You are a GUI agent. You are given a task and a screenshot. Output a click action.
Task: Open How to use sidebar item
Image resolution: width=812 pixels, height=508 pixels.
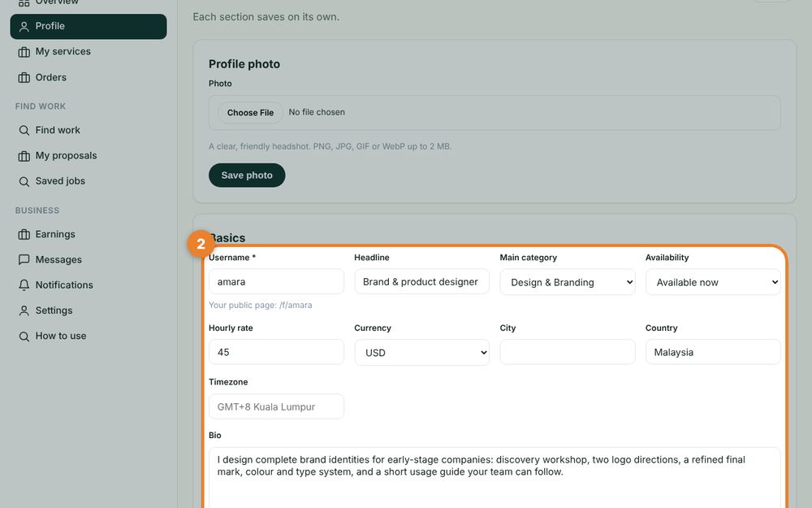88,336
